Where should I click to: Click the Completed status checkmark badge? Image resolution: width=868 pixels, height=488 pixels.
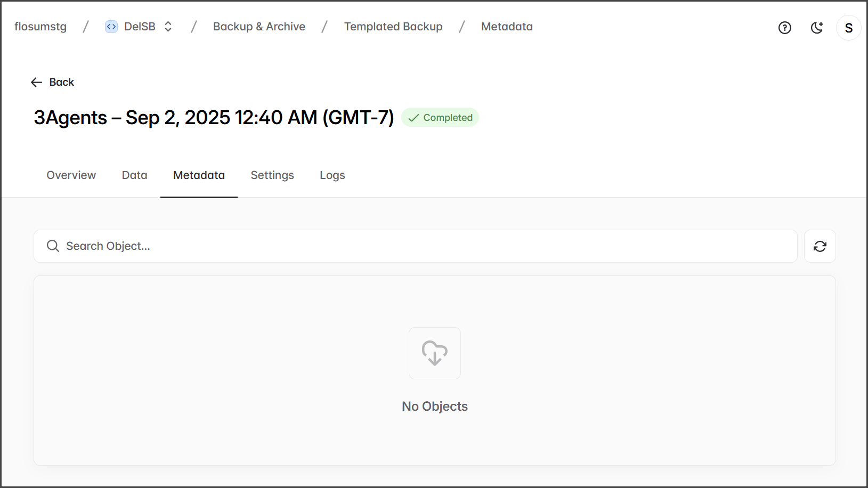(x=440, y=118)
